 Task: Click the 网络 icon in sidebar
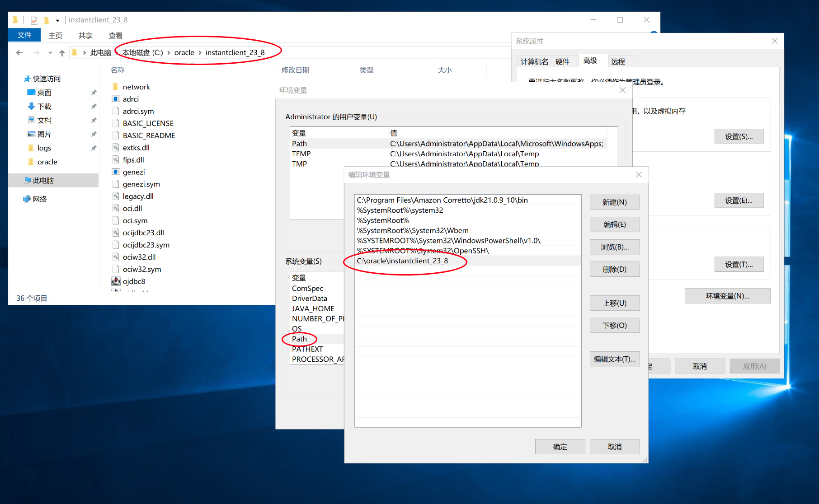(27, 199)
